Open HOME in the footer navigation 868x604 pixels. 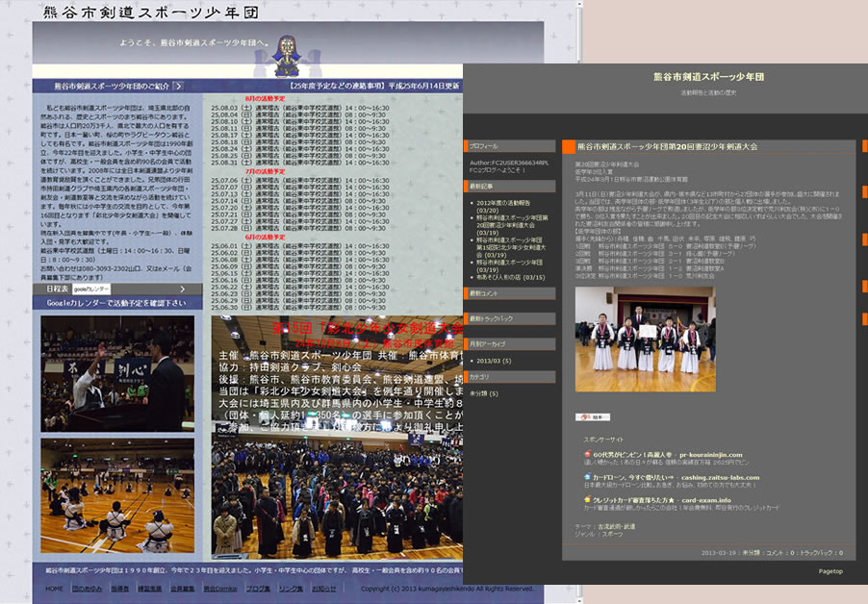(54, 589)
